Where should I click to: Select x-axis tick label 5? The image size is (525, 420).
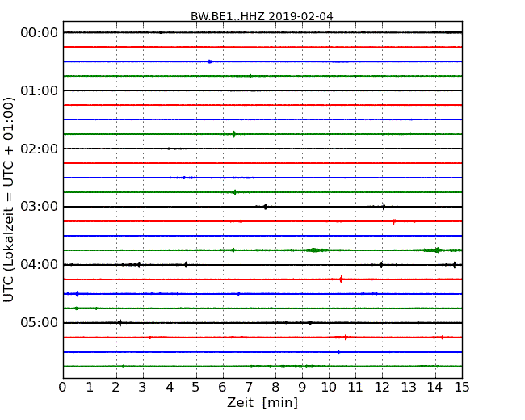tap(196, 388)
